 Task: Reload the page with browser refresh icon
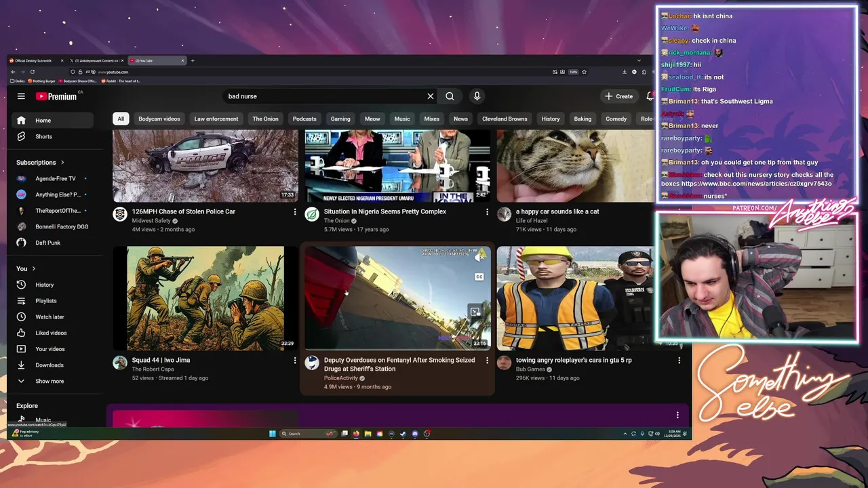[32, 72]
